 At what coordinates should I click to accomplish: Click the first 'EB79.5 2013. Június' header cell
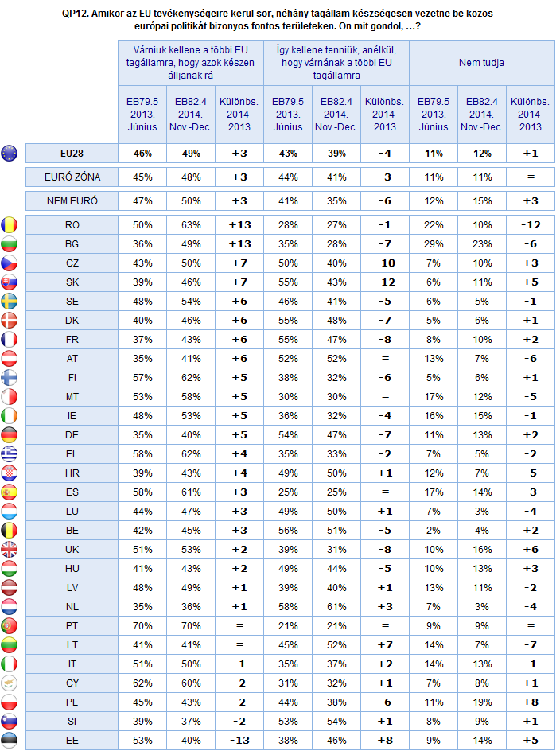[142, 114]
